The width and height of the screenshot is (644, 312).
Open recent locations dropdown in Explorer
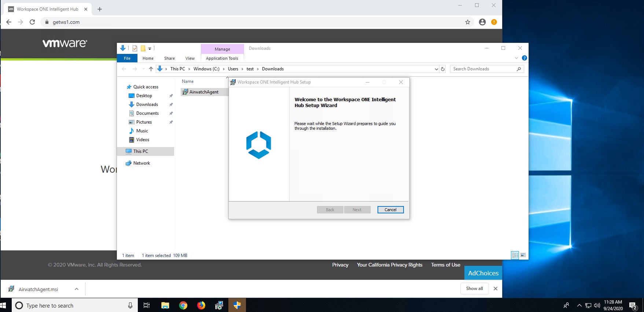pyautogui.click(x=143, y=69)
